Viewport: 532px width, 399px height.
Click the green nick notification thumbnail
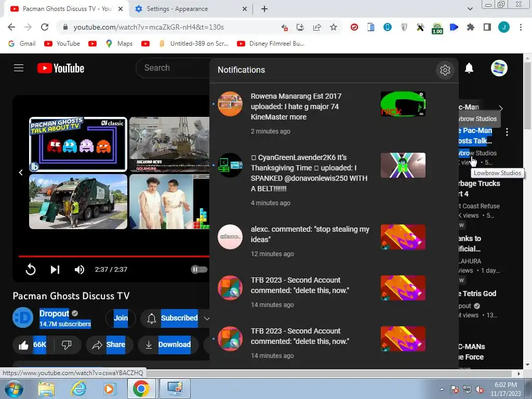pyautogui.click(x=403, y=104)
